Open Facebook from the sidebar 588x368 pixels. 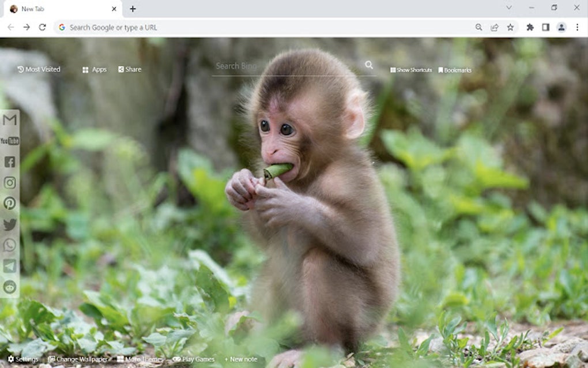coord(9,162)
